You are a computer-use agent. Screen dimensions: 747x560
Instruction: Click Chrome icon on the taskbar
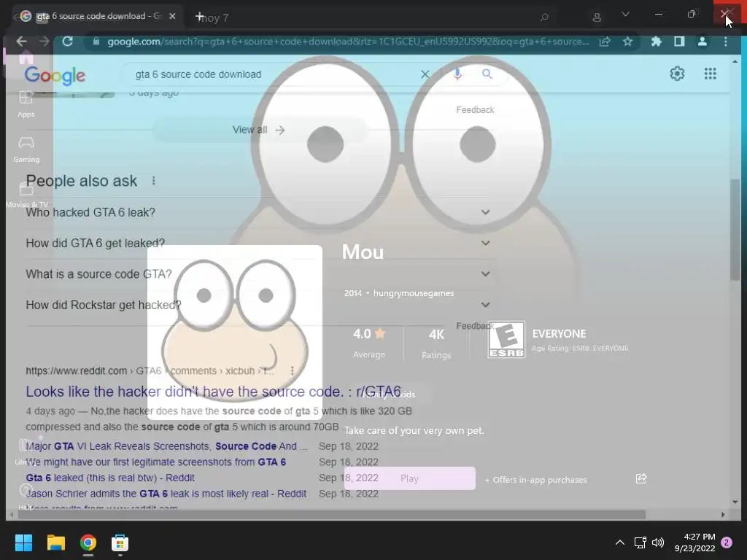click(88, 542)
